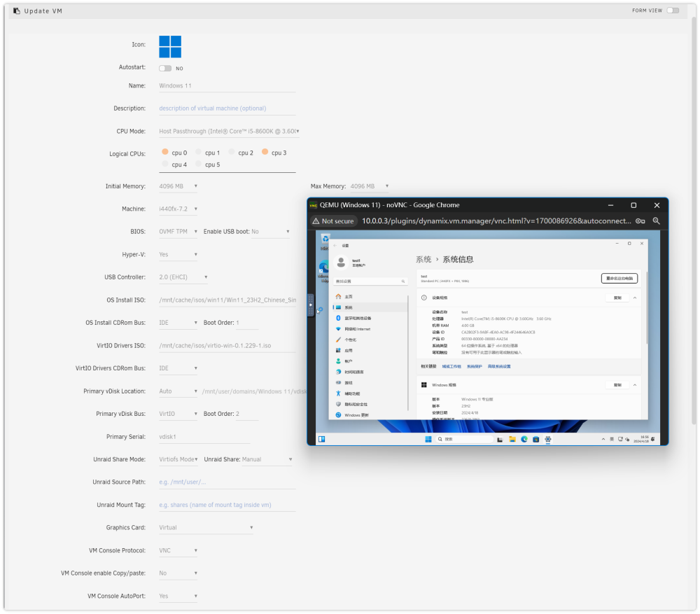Collapse the device specifications section

(x=634, y=298)
